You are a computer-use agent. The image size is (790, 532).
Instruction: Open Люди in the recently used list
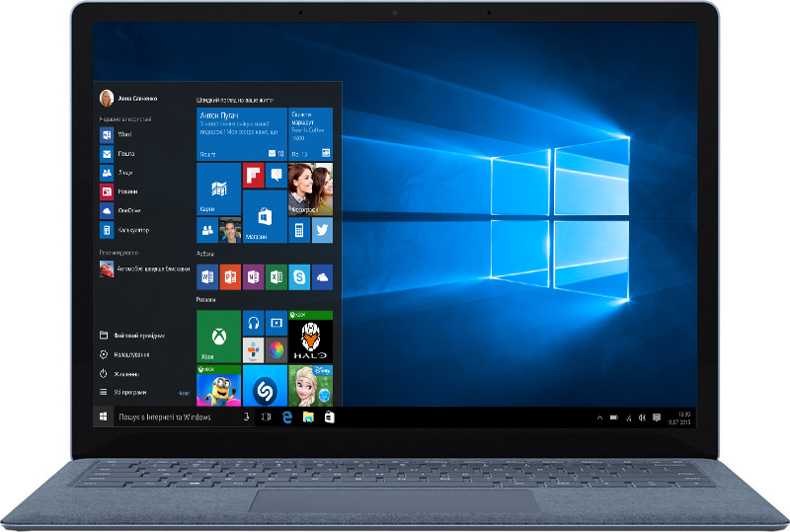[x=117, y=173]
